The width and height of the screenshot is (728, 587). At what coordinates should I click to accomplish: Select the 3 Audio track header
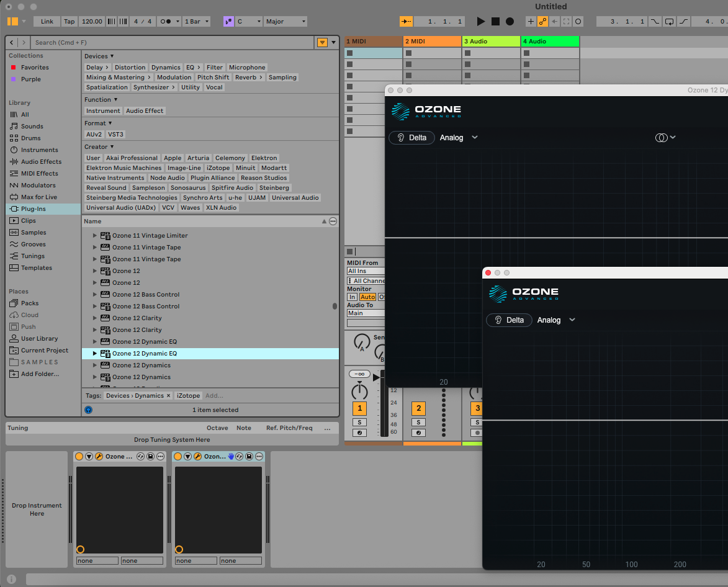pyautogui.click(x=491, y=42)
